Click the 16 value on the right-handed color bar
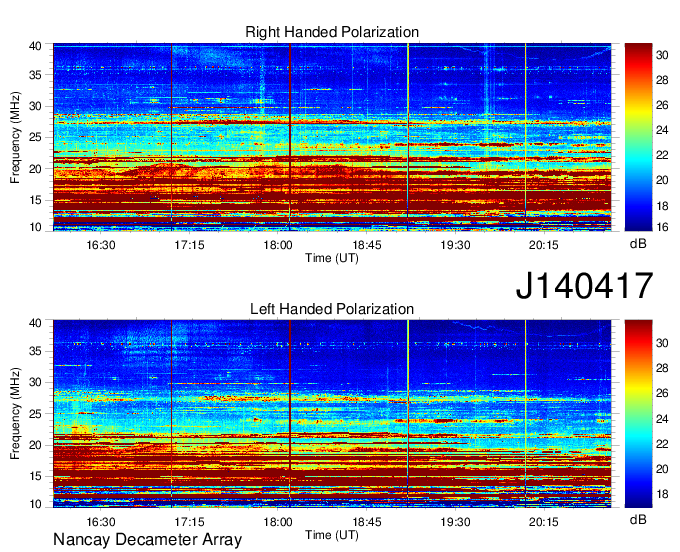This screenshot has width=680, height=552. (662, 227)
